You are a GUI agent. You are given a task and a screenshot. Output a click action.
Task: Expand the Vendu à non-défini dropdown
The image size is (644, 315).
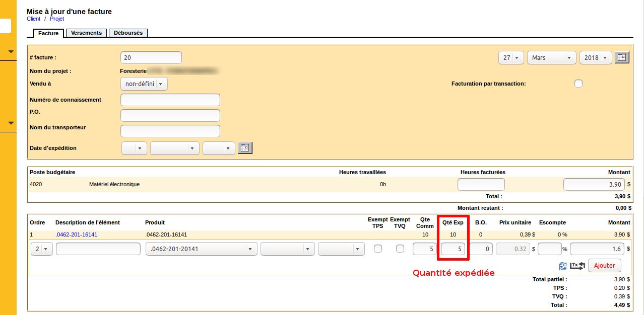(x=144, y=84)
